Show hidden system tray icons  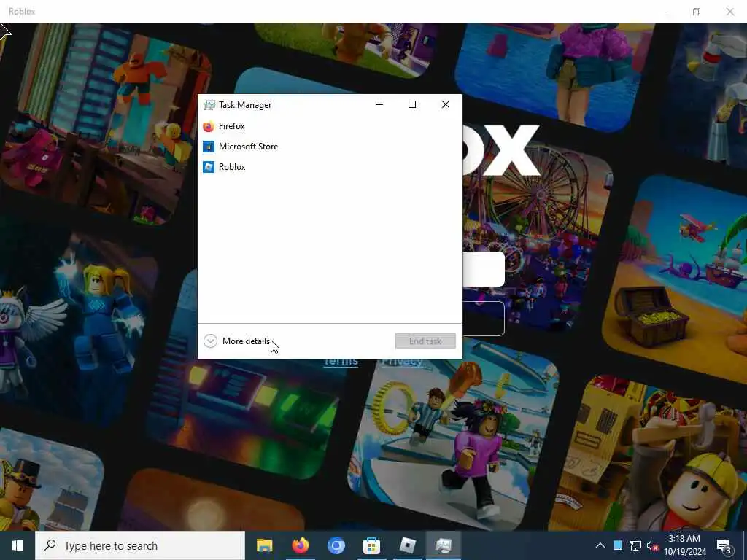pos(600,545)
